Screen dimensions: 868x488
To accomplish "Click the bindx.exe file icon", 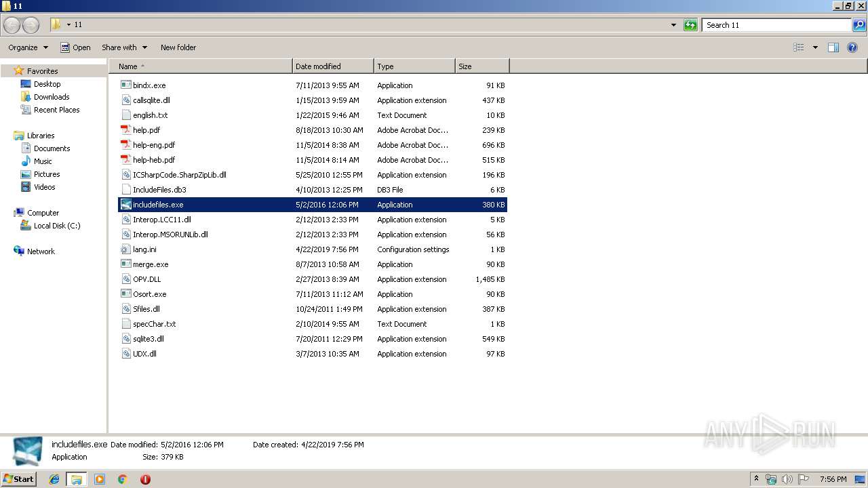I will [x=125, y=85].
